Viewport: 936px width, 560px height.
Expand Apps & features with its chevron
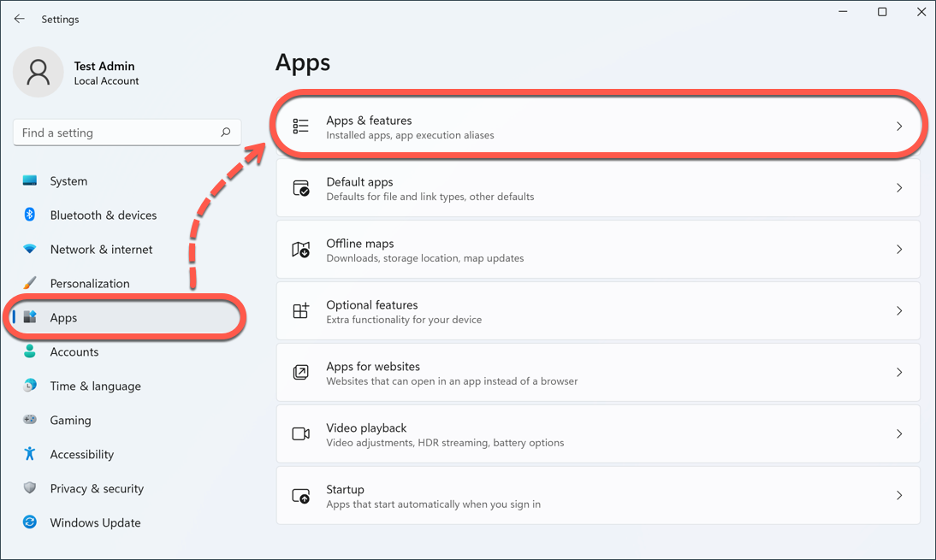(x=899, y=127)
